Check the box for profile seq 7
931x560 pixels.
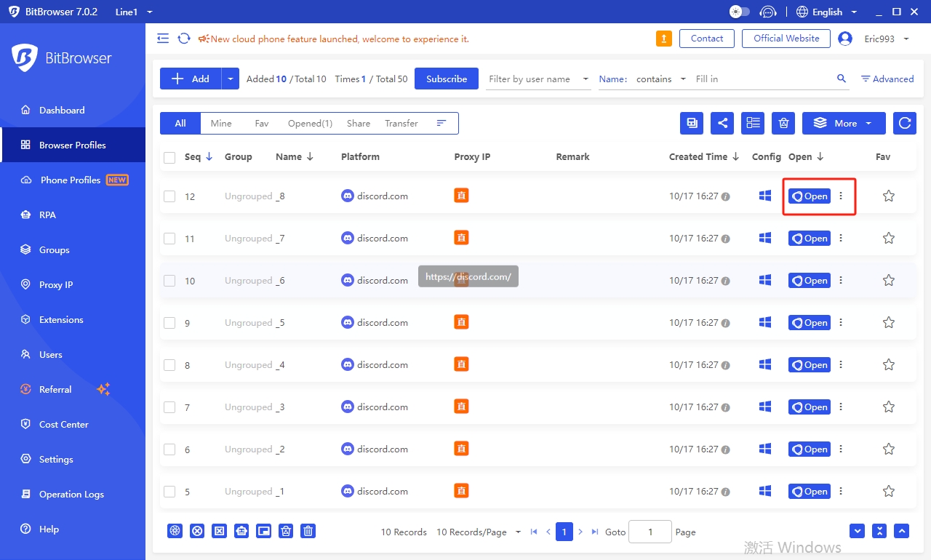[169, 407]
